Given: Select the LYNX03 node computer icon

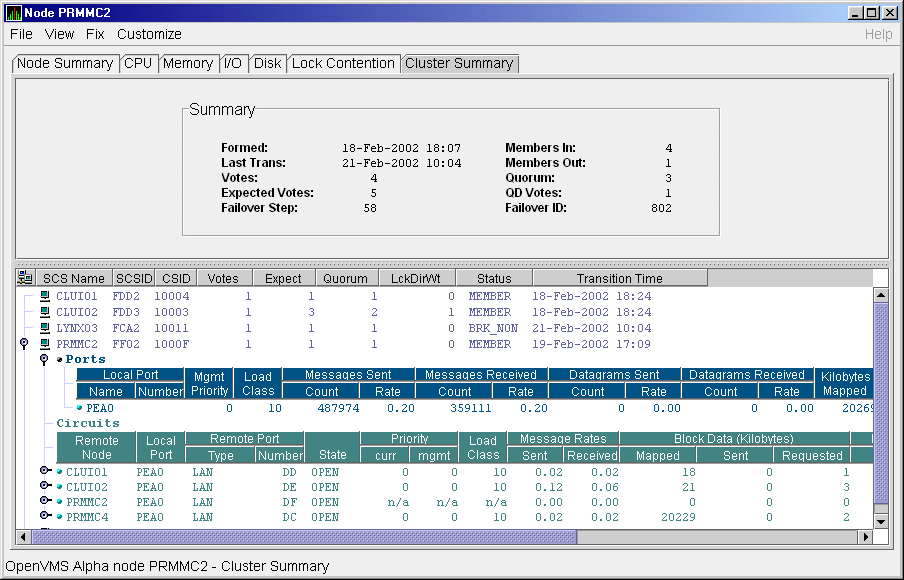Looking at the screenshot, I should tap(45, 329).
